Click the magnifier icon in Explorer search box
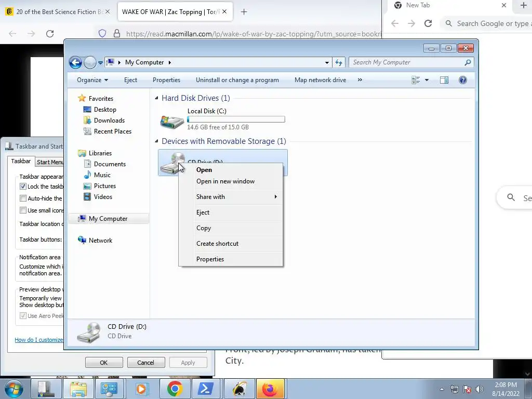 pos(468,62)
